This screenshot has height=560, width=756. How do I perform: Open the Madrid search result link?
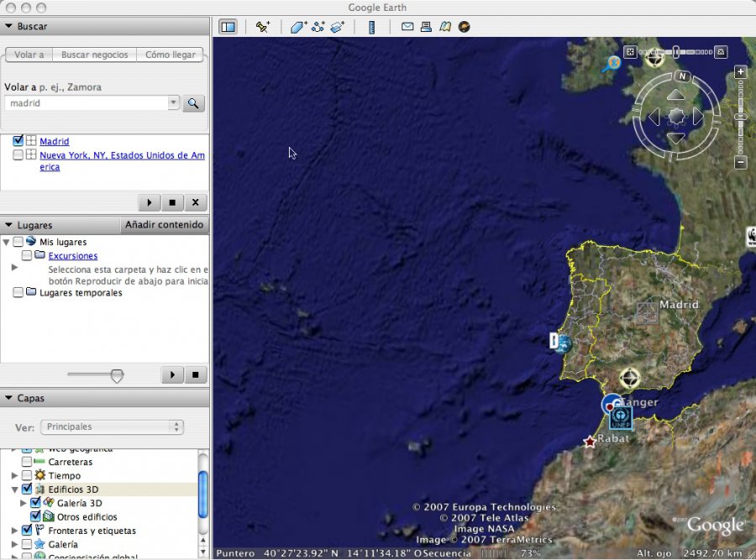pyautogui.click(x=54, y=141)
